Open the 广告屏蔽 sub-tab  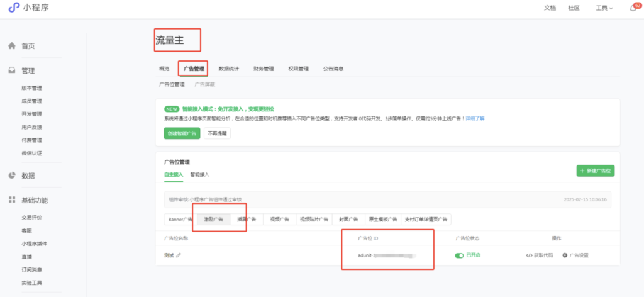pos(204,84)
